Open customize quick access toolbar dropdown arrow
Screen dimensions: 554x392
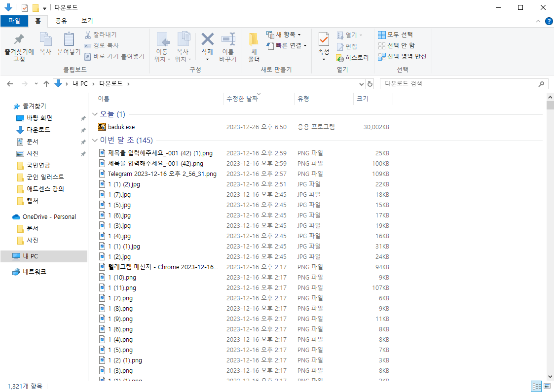pos(44,8)
